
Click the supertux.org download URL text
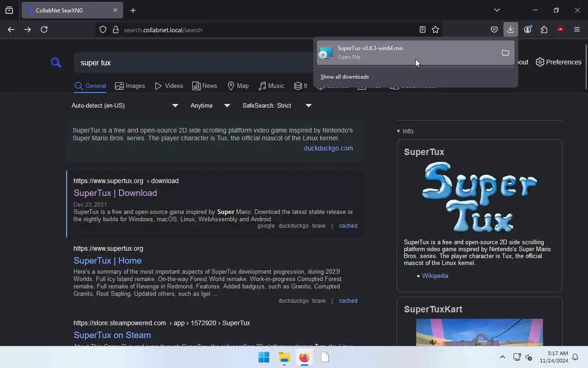[x=126, y=181]
